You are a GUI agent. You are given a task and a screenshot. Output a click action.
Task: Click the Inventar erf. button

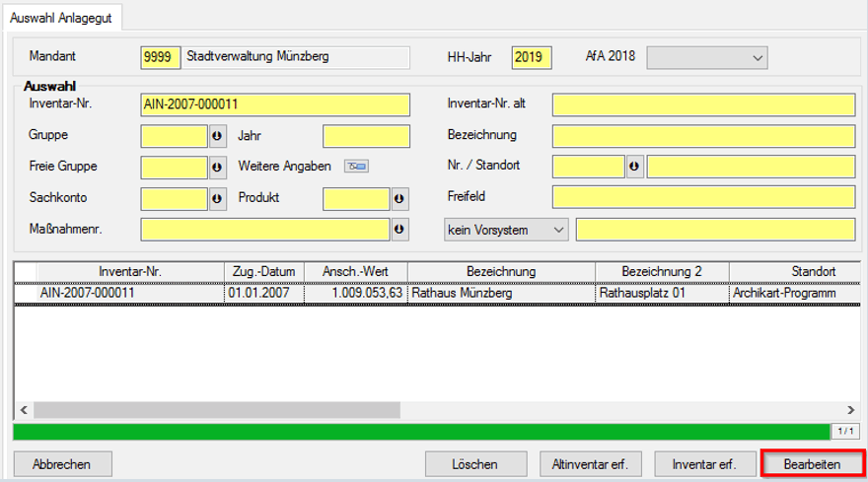pos(705,464)
